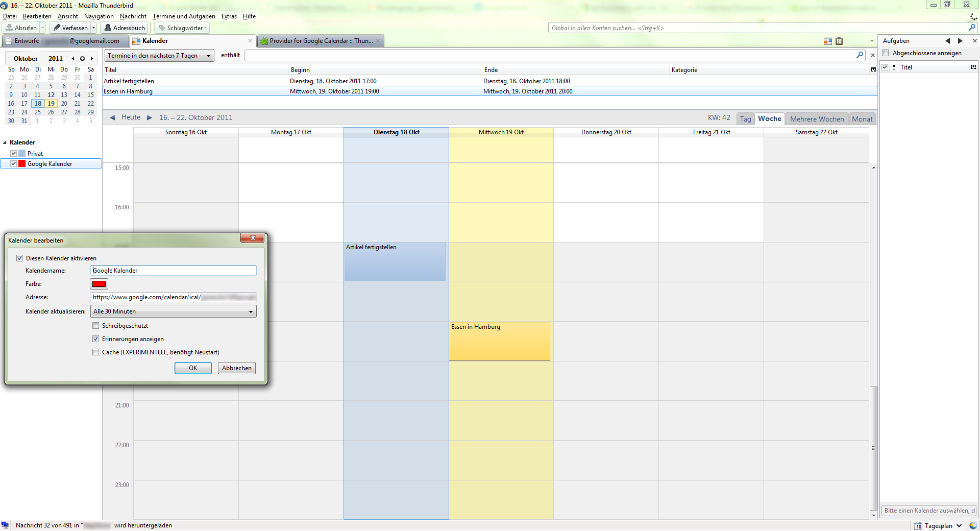Open the calendar view via its grid icon
The image size is (980, 531).
[827, 41]
